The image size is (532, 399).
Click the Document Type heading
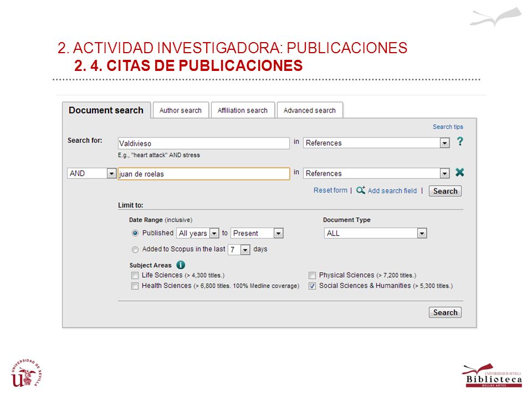[x=347, y=220]
